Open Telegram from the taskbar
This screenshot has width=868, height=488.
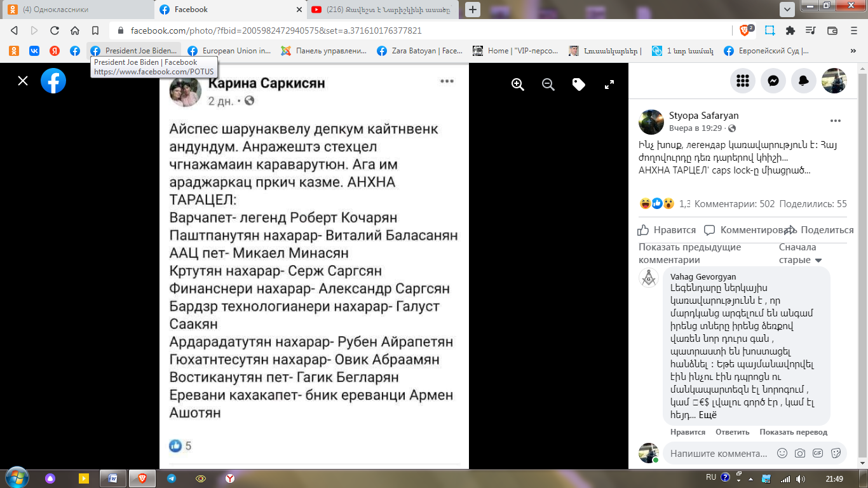click(x=171, y=478)
